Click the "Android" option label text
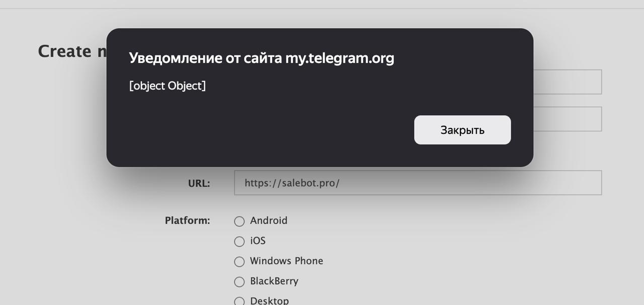The width and height of the screenshot is (644, 305). click(269, 220)
